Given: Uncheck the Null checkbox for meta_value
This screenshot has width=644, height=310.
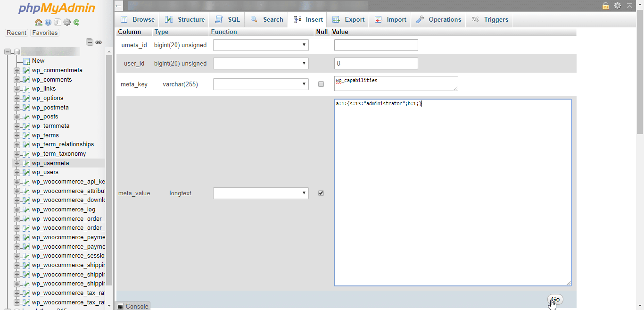Looking at the screenshot, I should (x=321, y=193).
